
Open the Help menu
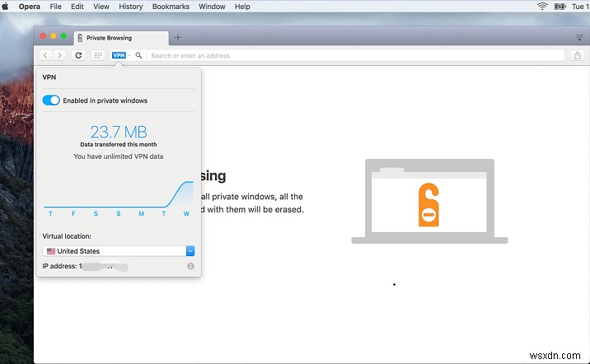point(242,7)
